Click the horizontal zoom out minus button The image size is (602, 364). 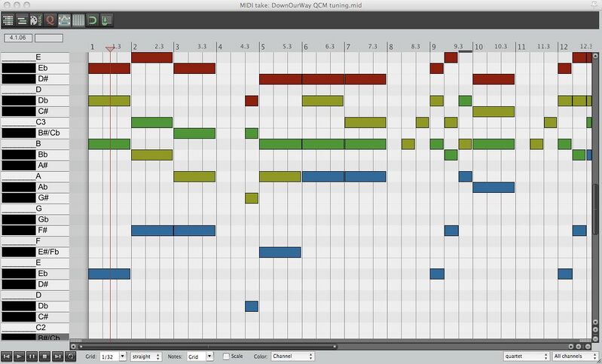(x=586, y=347)
